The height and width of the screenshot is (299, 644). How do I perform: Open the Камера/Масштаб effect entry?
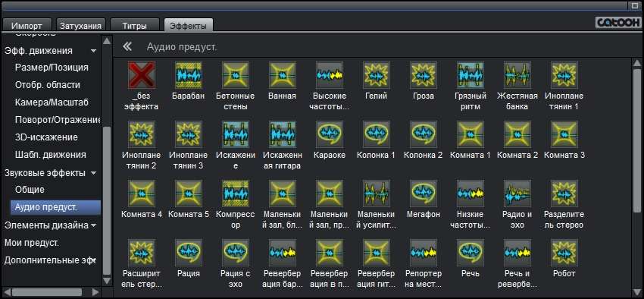tap(52, 102)
